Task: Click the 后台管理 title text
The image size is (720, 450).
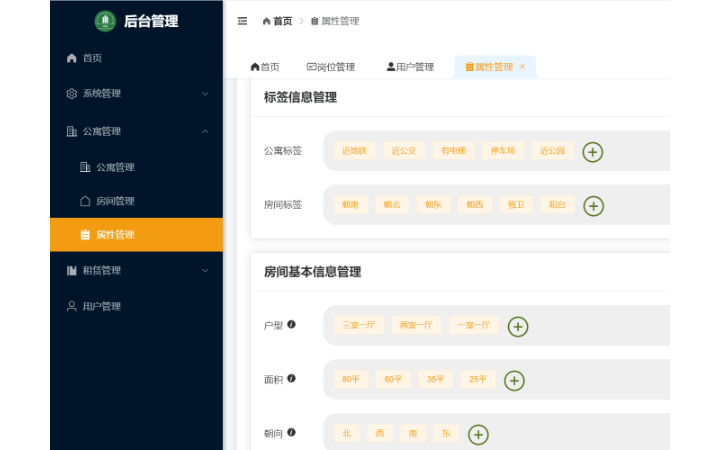Action: (151, 21)
